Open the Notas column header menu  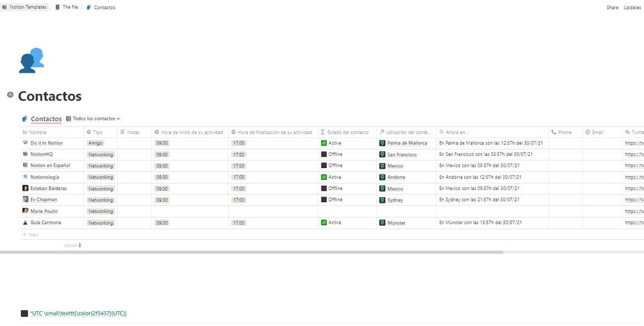135,132
